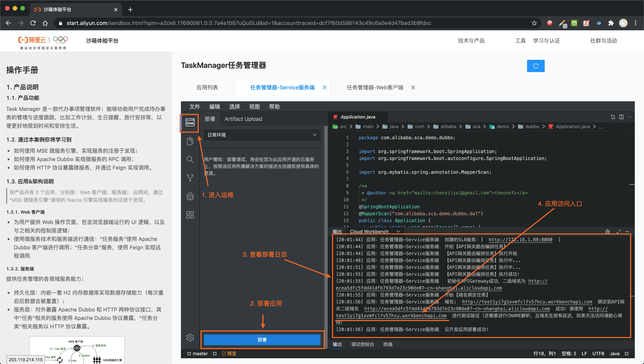The width and height of the screenshot is (644, 364).
Task: Click the blue 部署 button
Action: tap(262, 340)
